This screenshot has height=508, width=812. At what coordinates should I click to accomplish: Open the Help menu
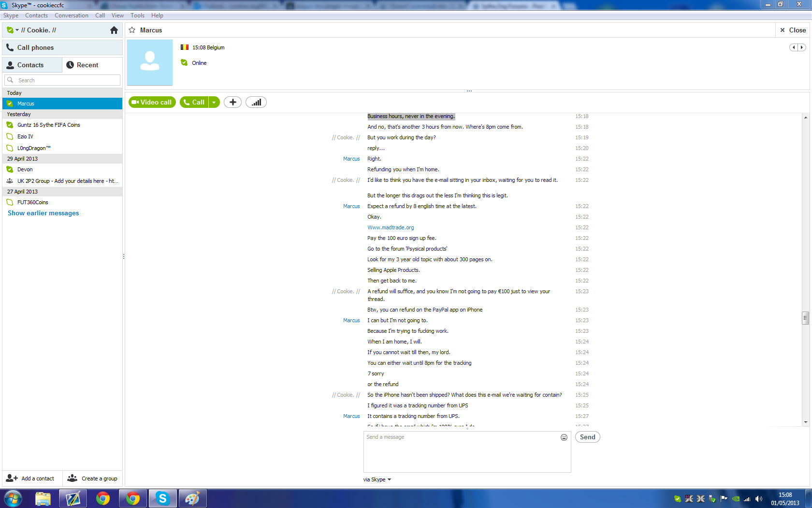point(157,15)
